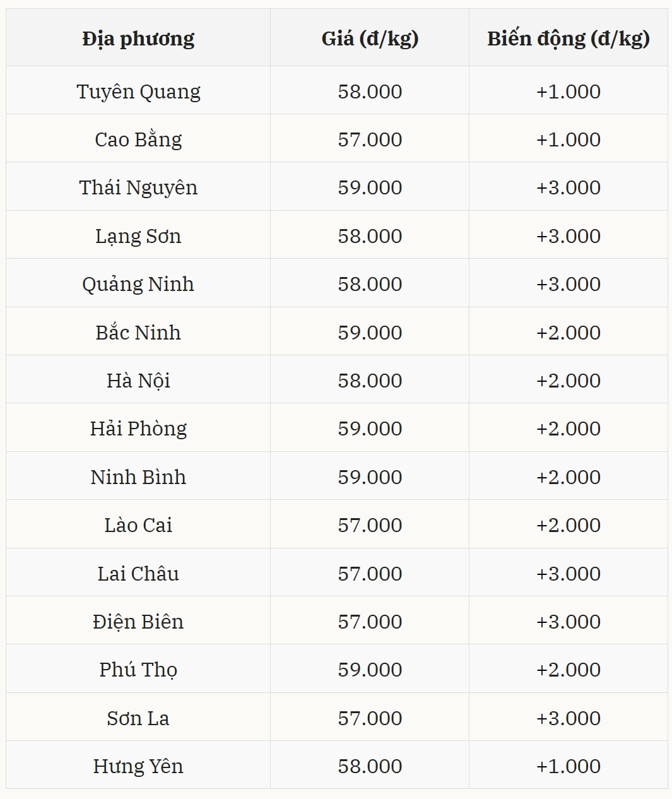The image size is (672, 799).
Task: Select the Tuyên Quang row name
Action: pyautogui.click(x=138, y=92)
